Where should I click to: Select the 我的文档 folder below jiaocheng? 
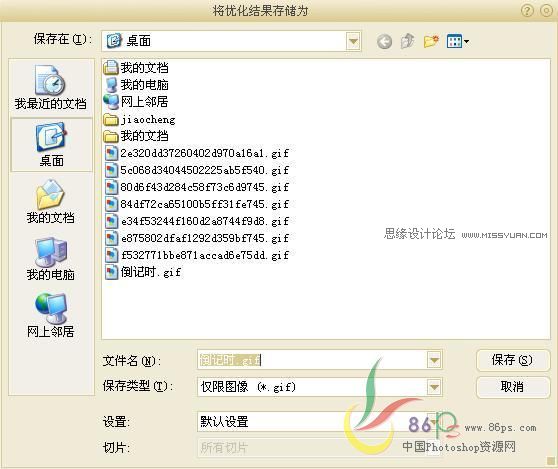[x=136, y=136]
